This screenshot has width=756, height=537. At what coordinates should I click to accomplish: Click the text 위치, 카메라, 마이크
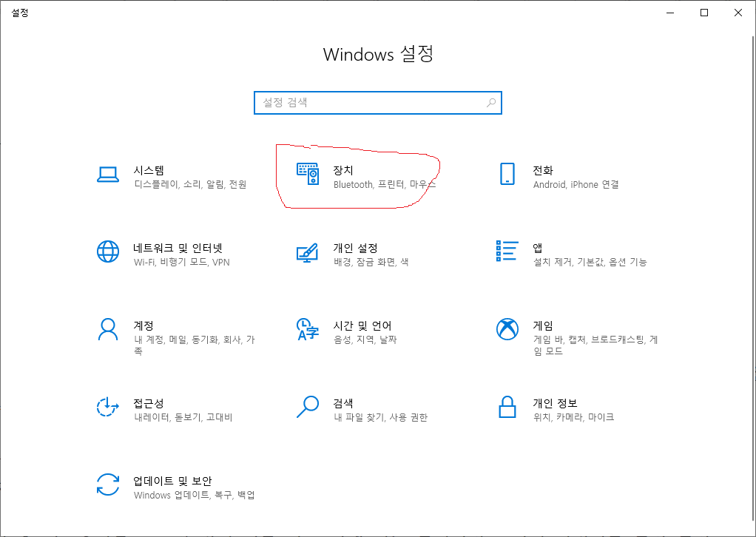pyautogui.click(x=574, y=417)
